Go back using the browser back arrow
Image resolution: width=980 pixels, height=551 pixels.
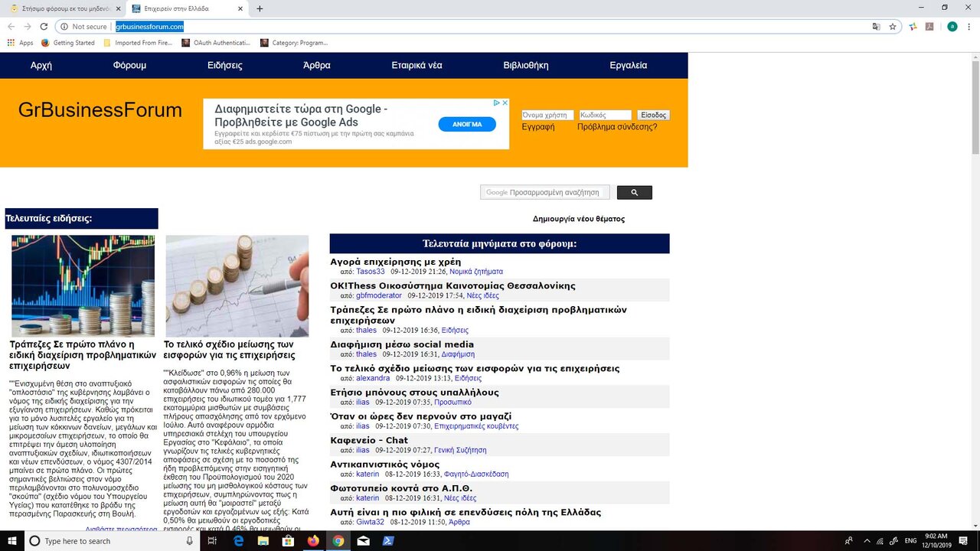11,27
